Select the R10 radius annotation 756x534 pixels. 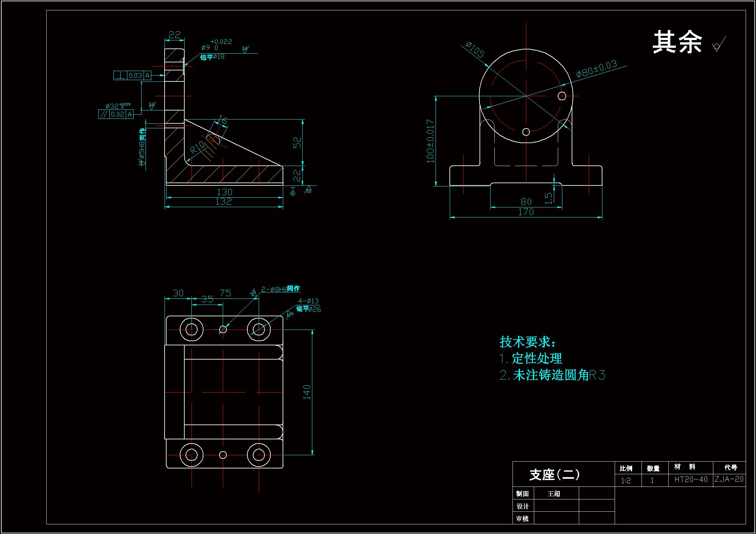pyautogui.click(x=197, y=147)
